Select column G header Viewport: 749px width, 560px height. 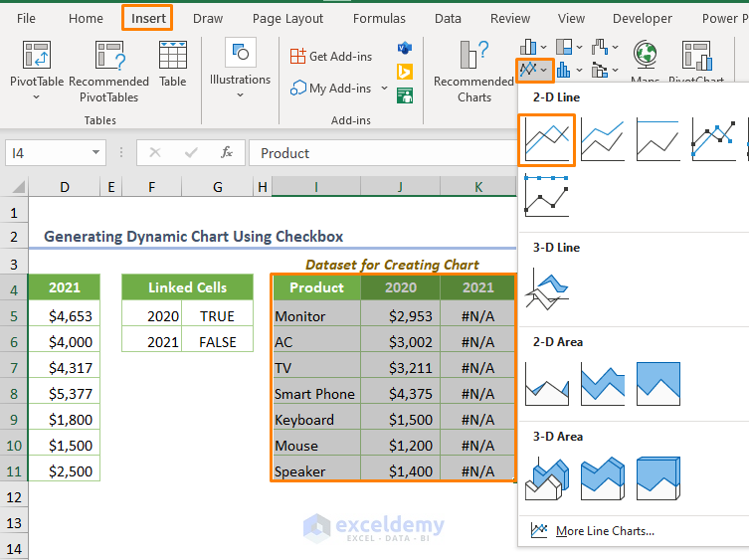point(218,187)
